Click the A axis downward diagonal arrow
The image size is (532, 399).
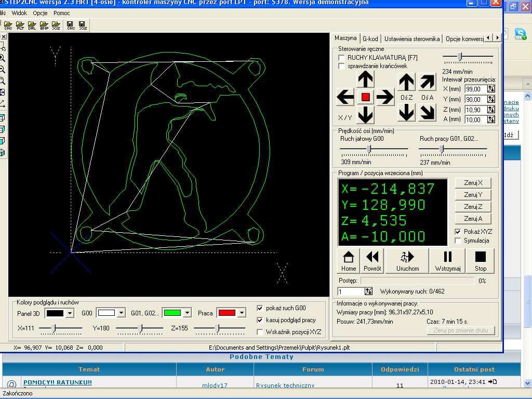pyautogui.click(x=427, y=112)
